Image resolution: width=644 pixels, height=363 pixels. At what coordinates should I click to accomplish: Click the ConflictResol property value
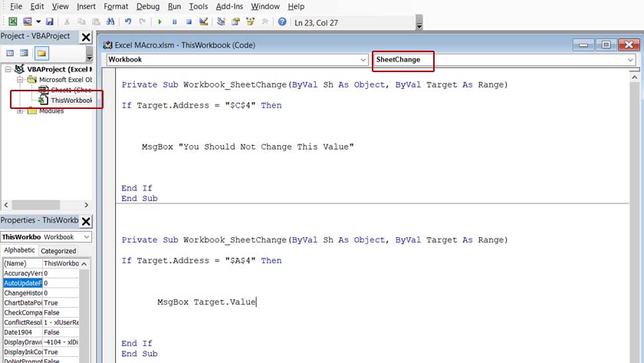61,322
